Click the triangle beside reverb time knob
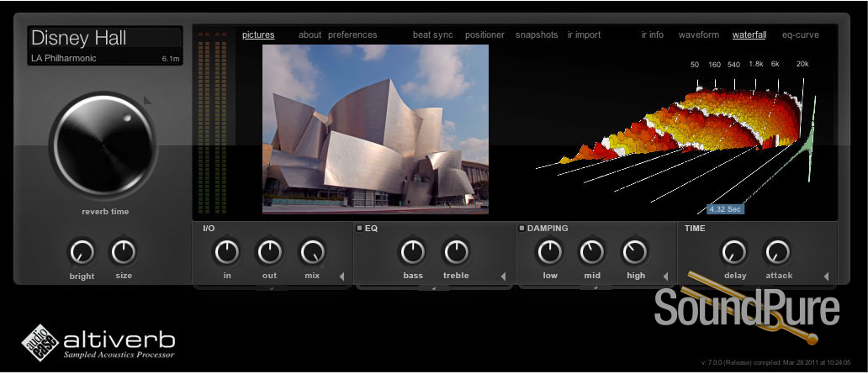This screenshot has width=868, height=374. [147, 100]
